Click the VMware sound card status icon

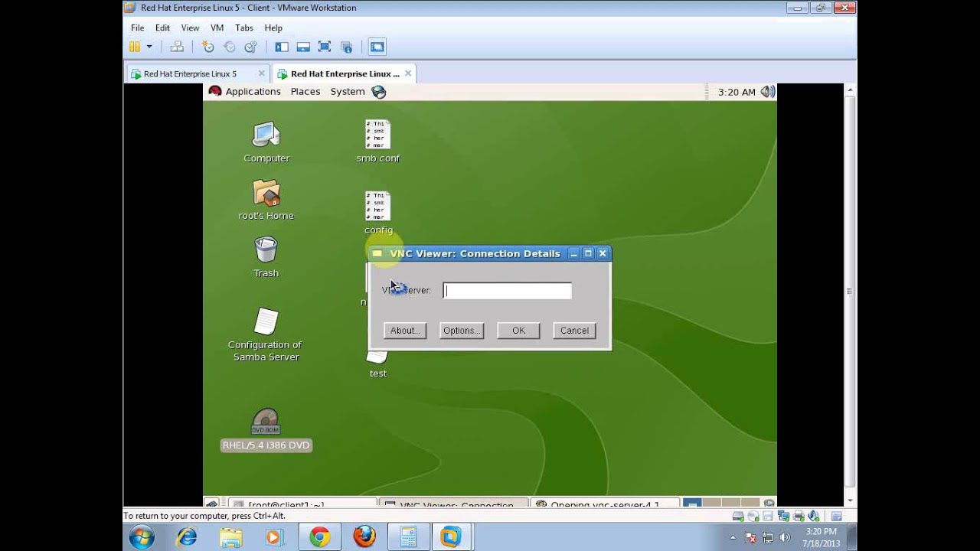(813, 517)
